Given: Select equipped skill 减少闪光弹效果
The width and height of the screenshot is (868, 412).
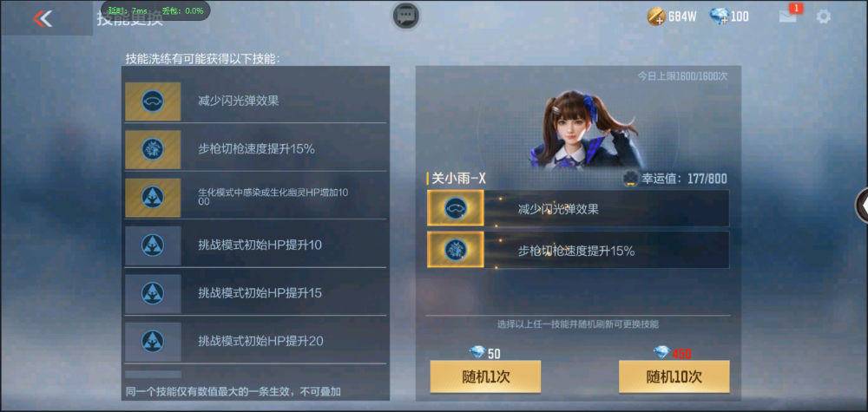Looking at the screenshot, I should click(578, 208).
